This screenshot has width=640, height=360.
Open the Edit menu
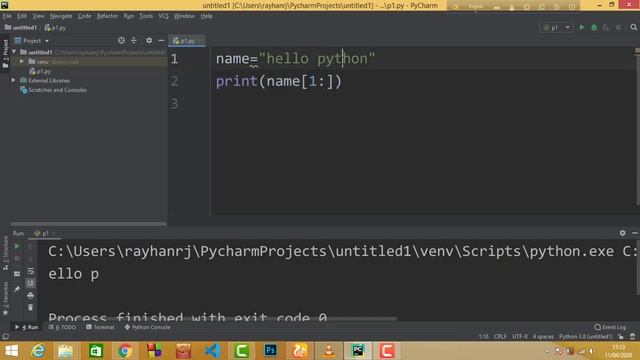(22, 16)
